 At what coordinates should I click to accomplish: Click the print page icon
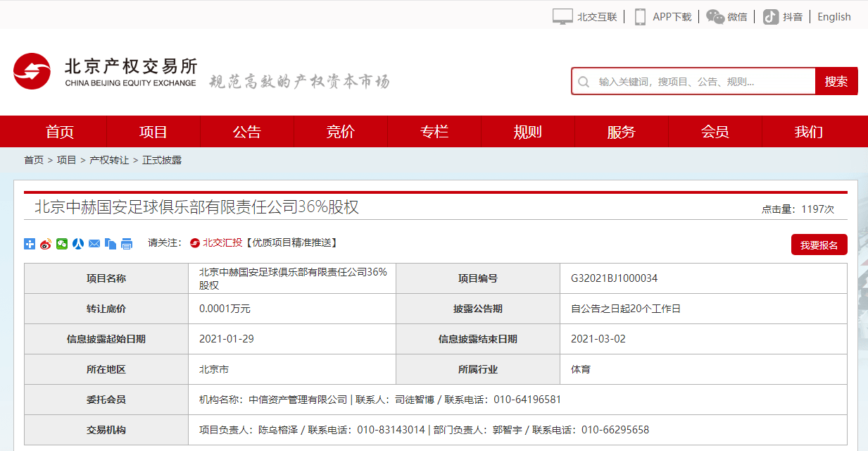[127, 244]
